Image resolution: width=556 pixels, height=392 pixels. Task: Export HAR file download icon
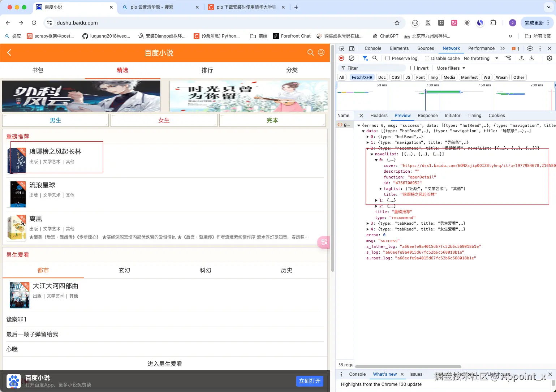pyautogui.click(x=532, y=58)
